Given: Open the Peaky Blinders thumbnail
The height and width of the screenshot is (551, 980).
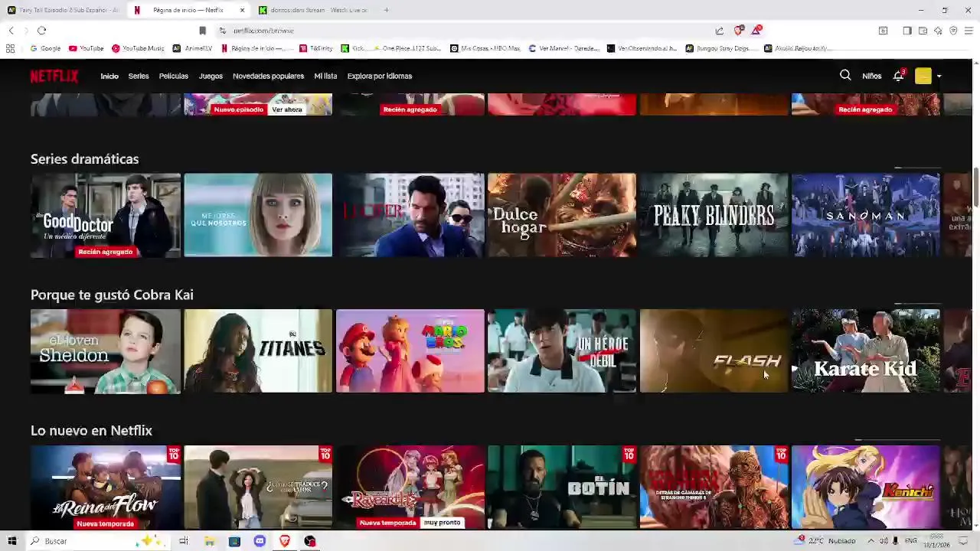Looking at the screenshot, I should [714, 215].
